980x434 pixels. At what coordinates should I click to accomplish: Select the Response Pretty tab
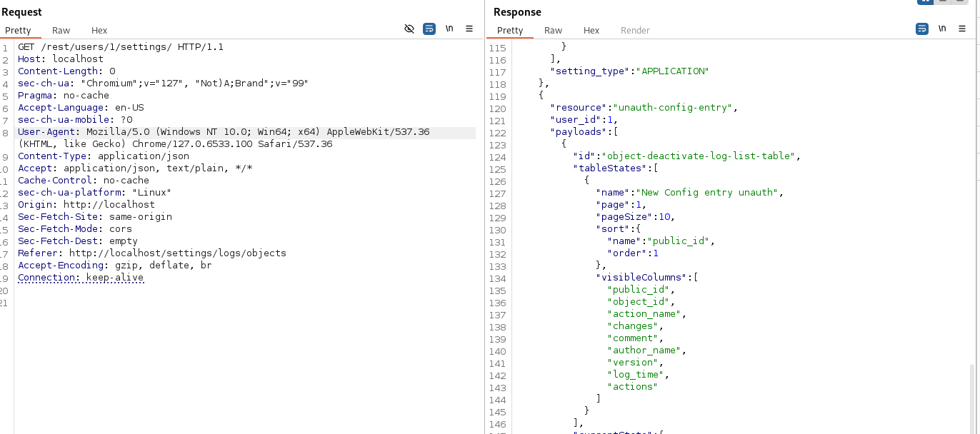click(510, 31)
